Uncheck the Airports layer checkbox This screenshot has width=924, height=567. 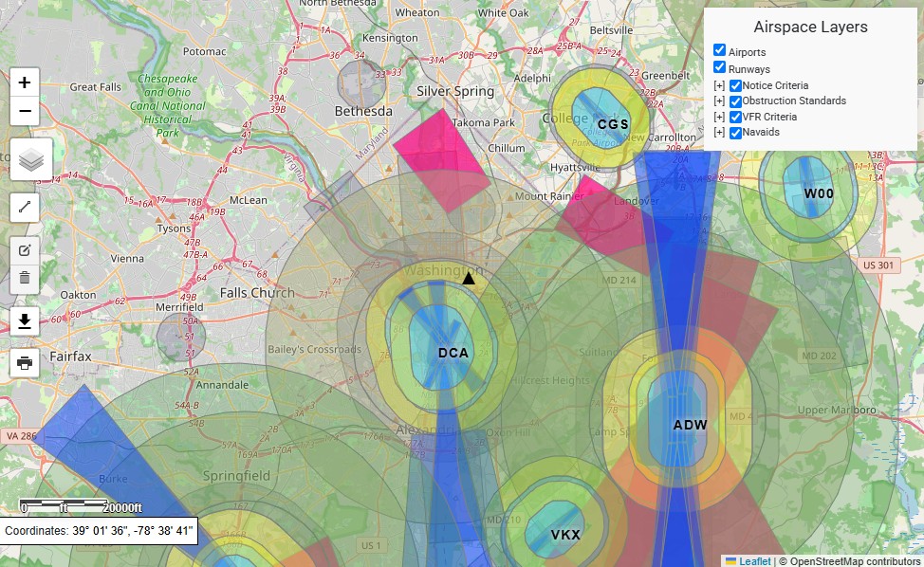(x=719, y=50)
